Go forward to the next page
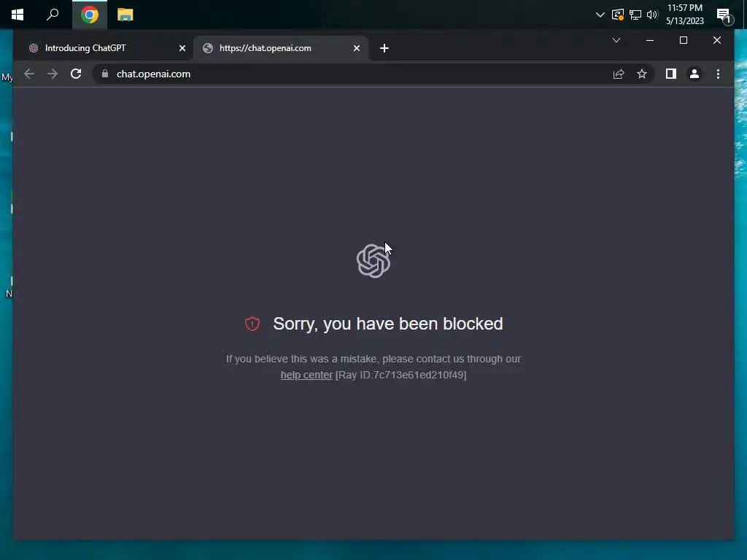This screenshot has width=747, height=560. [x=53, y=74]
